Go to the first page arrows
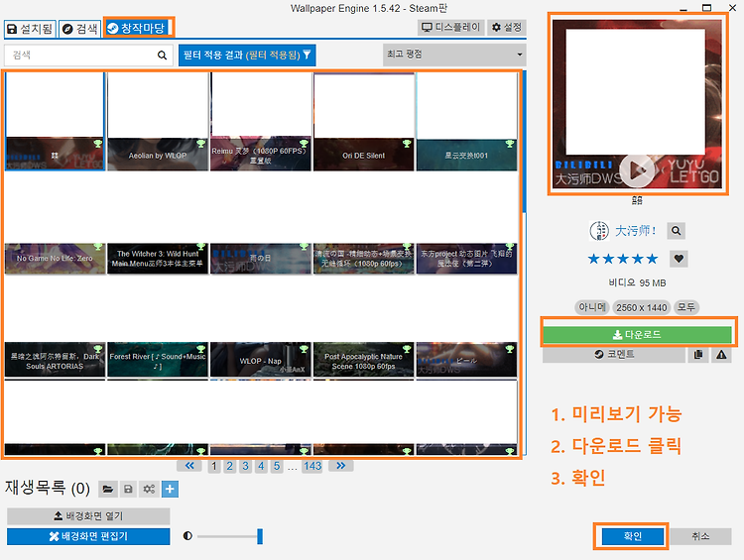This screenshot has width=744, height=560. pos(188,466)
